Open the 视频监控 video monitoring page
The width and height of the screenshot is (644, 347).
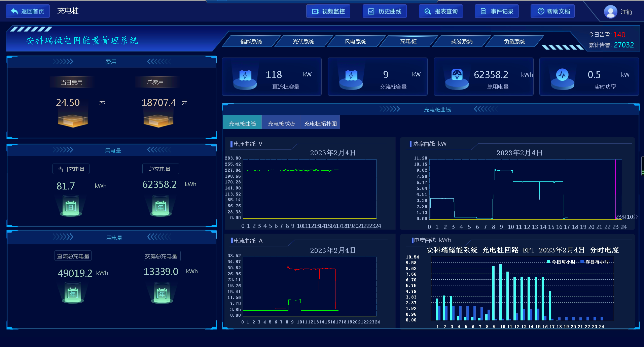click(x=328, y=11)
